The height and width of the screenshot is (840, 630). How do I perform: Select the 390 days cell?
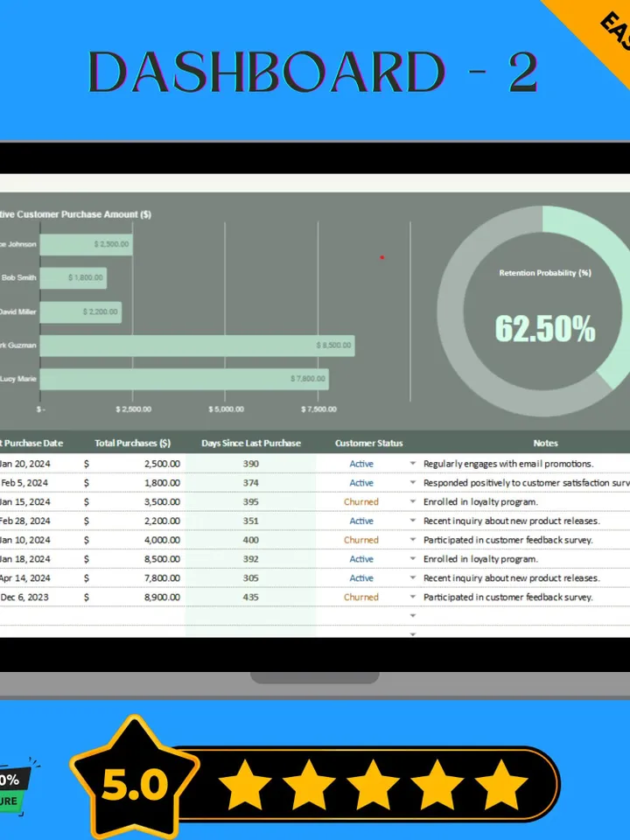[x=251, y=464]
